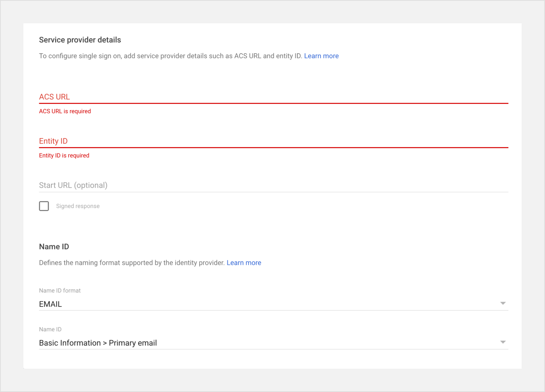Open Learn more link for service provider details
Screen dimensions: 545x392
[321, 56]
